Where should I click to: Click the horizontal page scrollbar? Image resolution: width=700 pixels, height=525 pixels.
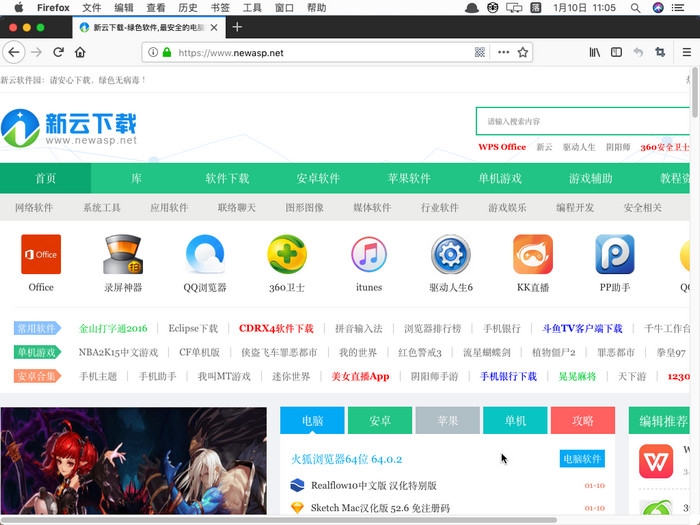279,520
